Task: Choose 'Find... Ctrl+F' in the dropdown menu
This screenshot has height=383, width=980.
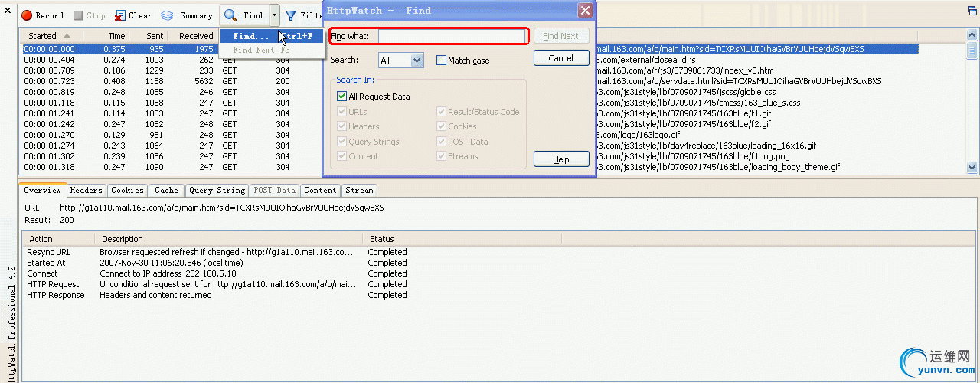Action: point(272,36)
